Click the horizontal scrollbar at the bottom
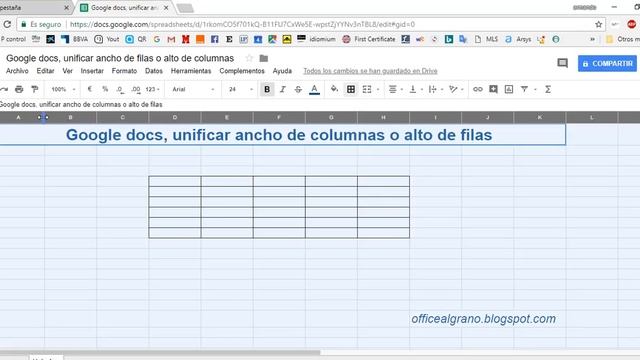Image resolution: width=640 pixels, height=360 pixels. pyautogui.click(x=160, y=352)
